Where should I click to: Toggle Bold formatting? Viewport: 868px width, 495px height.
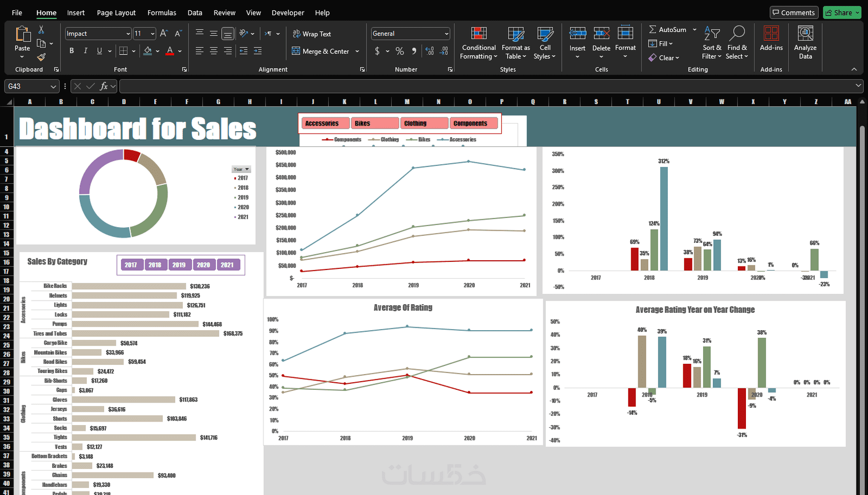tap(71, 51)
